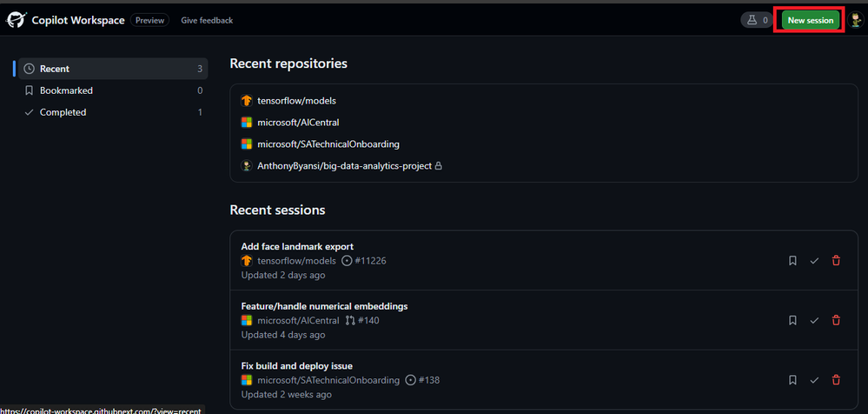Click the Recent sessions heading
Image resolution: width=868 pixels, height=414 pixels.
[x=277, y=210]
